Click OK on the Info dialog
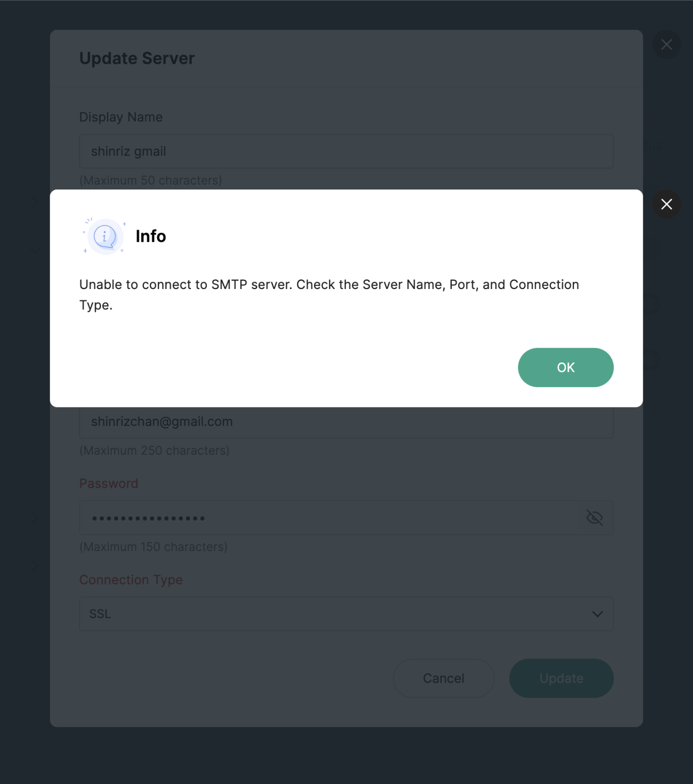The height and width of the screenshot is (784, 693). tap(565, 367)
